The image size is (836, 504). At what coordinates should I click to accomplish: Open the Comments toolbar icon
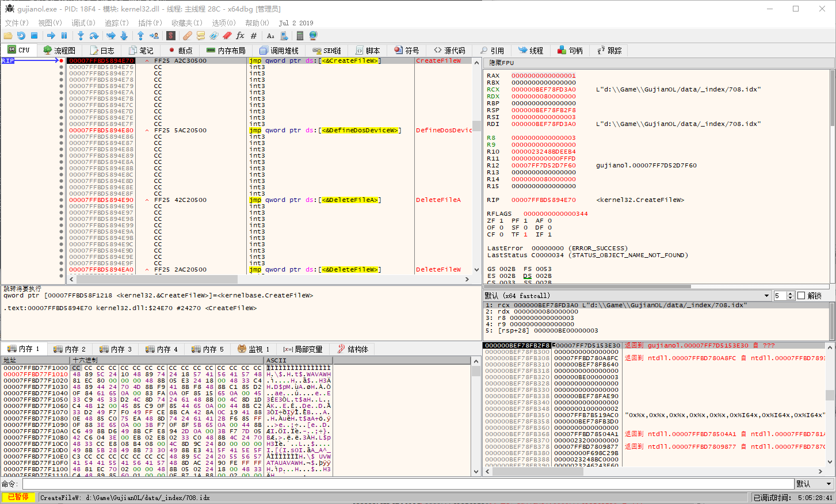pos(201,36)
